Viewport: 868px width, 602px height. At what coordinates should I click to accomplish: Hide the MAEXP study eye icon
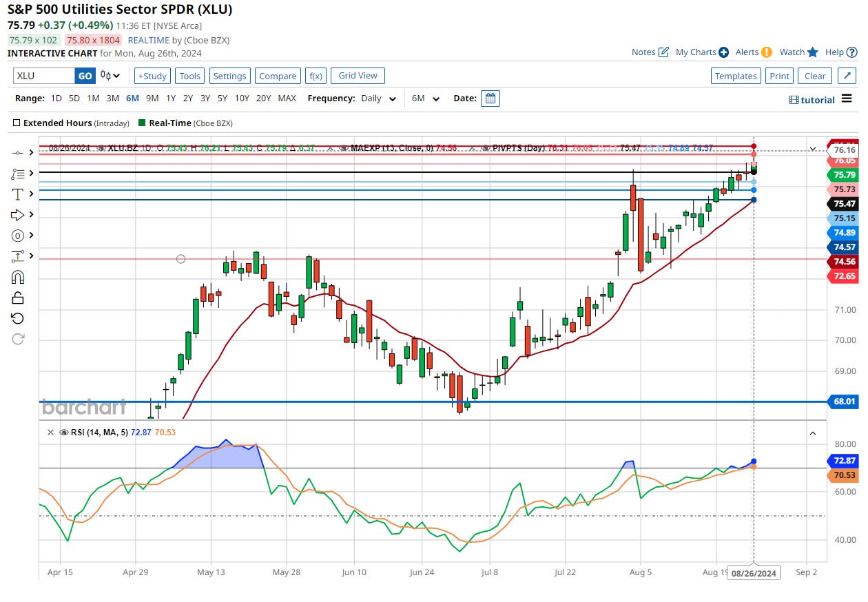344,147
